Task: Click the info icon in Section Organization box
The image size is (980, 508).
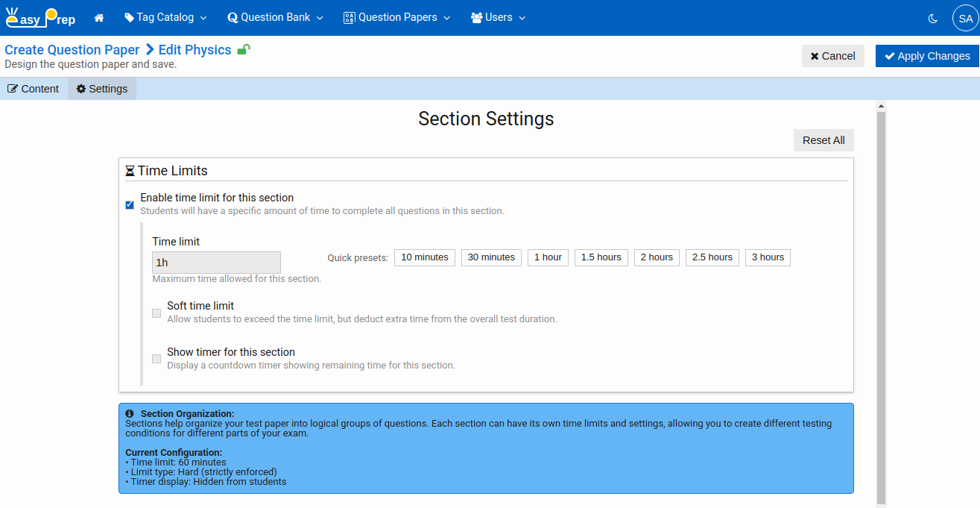Action: point(130,413)
